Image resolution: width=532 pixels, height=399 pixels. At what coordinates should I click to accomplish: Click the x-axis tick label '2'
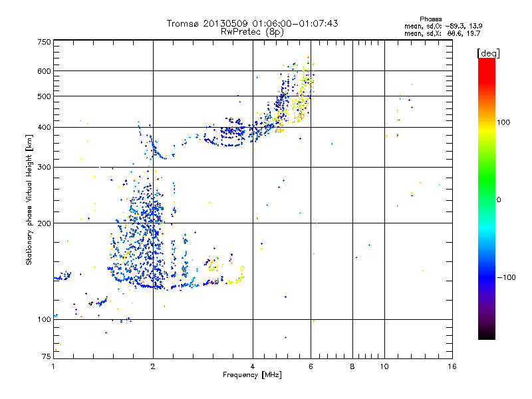pyautogui.click(x=153, y=366)
